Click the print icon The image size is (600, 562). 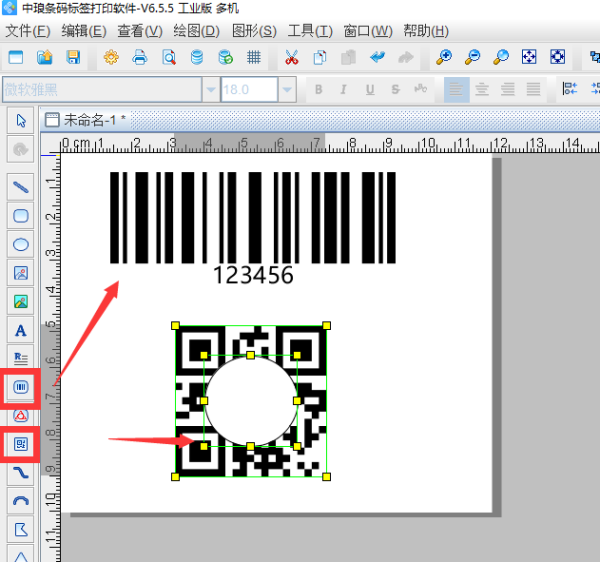tap(140, 57)
